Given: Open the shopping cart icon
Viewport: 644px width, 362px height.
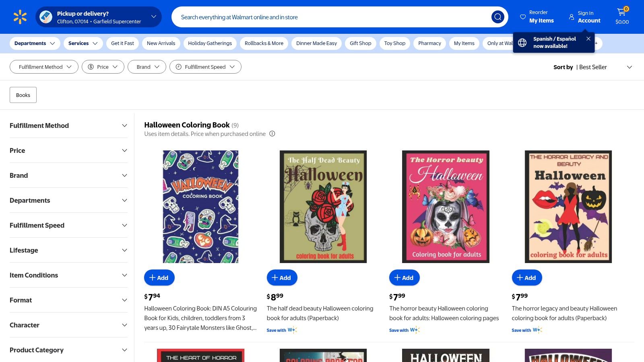Looking at the screenshot, I should coord(621,13).
